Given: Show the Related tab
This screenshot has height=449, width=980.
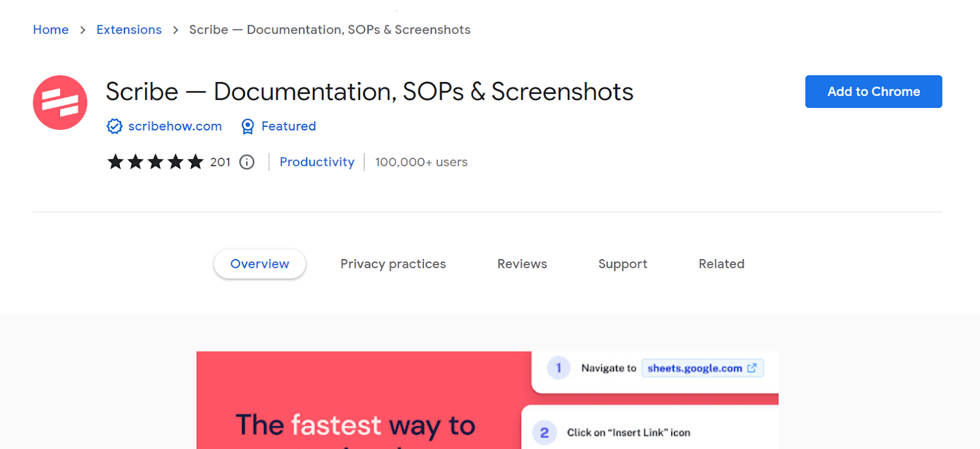Looking at the screenshot, I should coord(722,264).
